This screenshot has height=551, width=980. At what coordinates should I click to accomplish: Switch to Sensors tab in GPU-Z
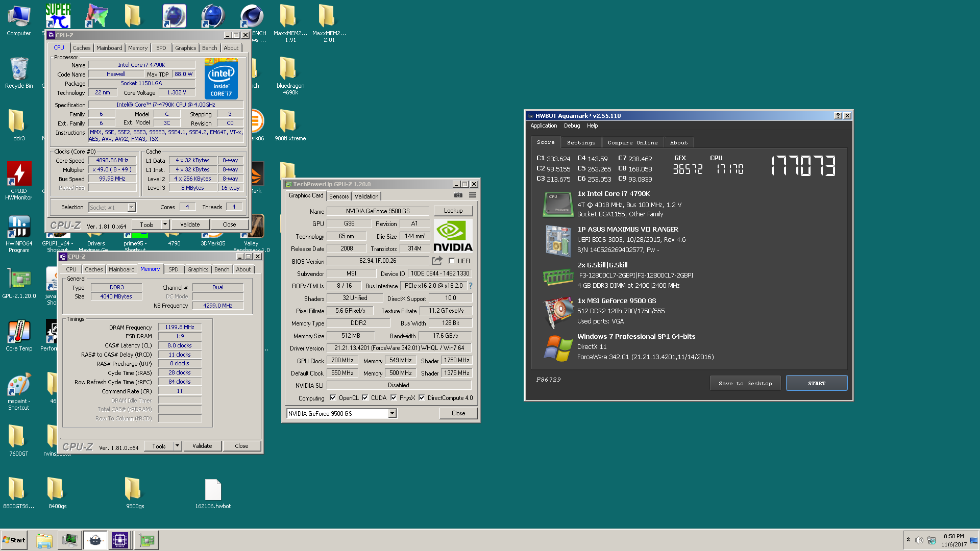tap(339, 196)
